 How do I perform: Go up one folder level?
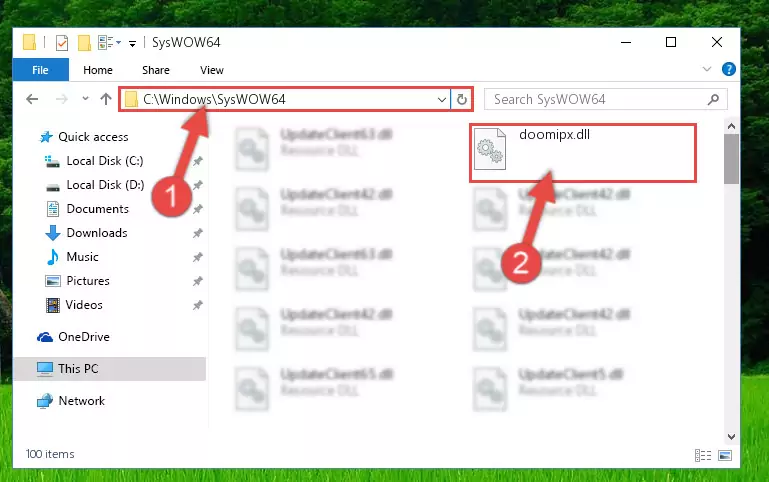pos(105,99)
